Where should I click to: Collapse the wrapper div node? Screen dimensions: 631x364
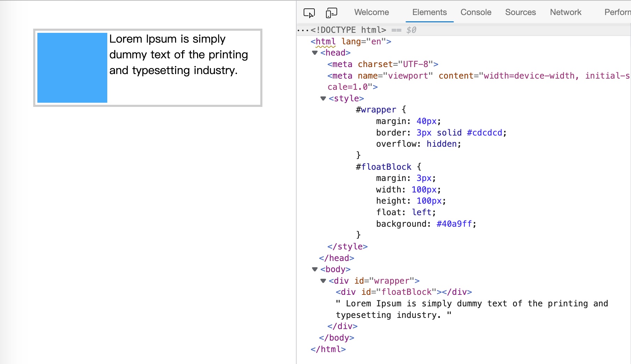[x=323, y=281]
